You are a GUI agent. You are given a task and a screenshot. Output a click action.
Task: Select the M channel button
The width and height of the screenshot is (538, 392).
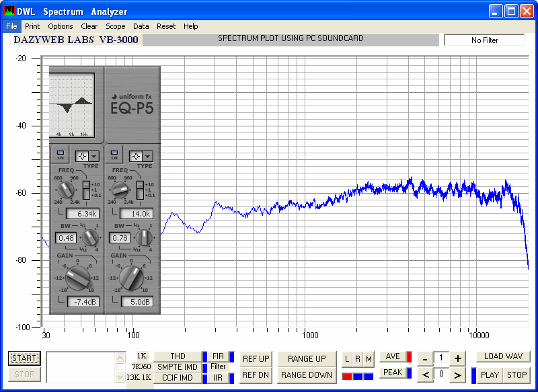click(x=369, y=359)
